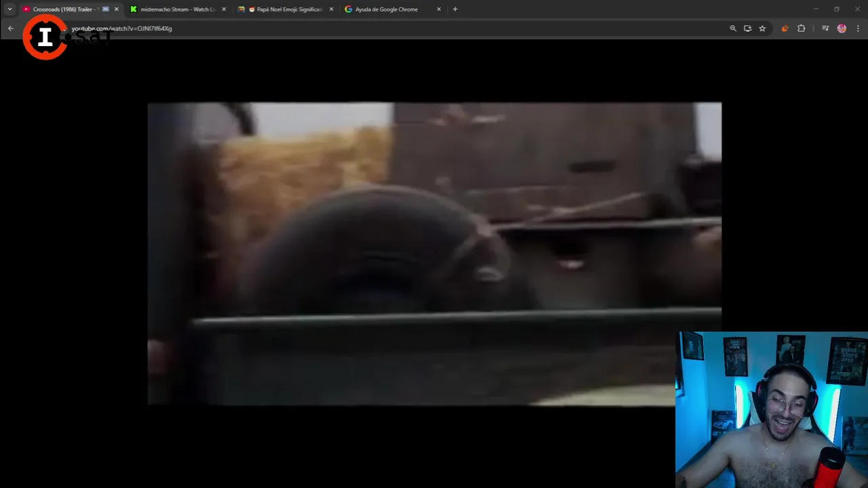This screenshot has height=488, width=868.
Task: Click the install app icon in address bar
Action: coord(747,28)
